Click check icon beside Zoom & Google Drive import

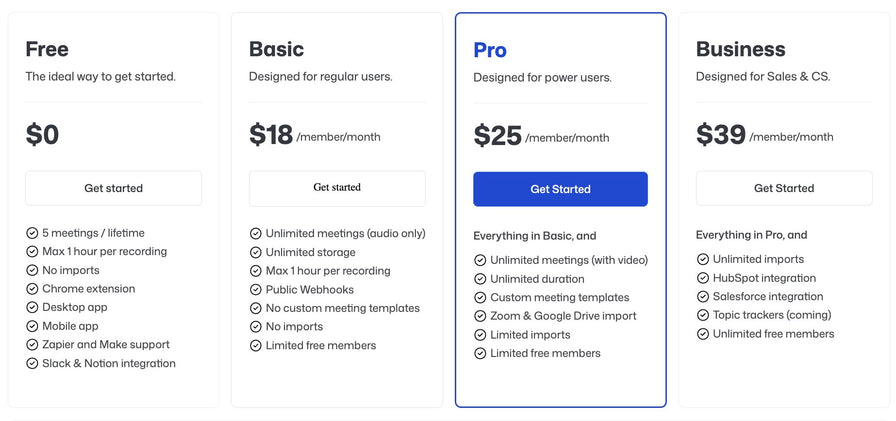(x=480, y=316)
